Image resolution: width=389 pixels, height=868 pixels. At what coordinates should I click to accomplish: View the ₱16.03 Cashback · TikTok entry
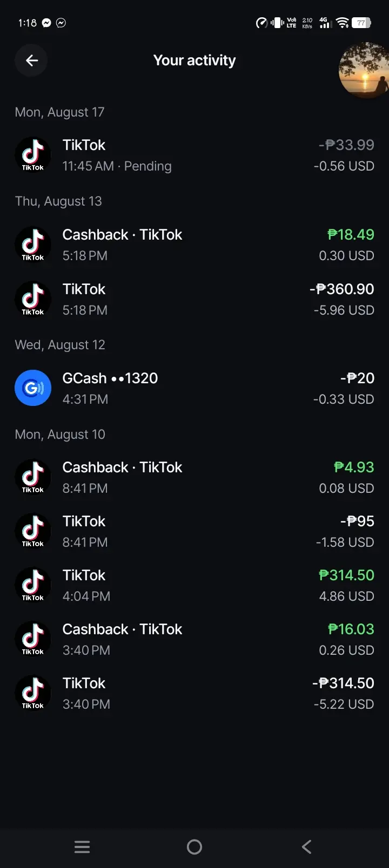tap(194, 639)
